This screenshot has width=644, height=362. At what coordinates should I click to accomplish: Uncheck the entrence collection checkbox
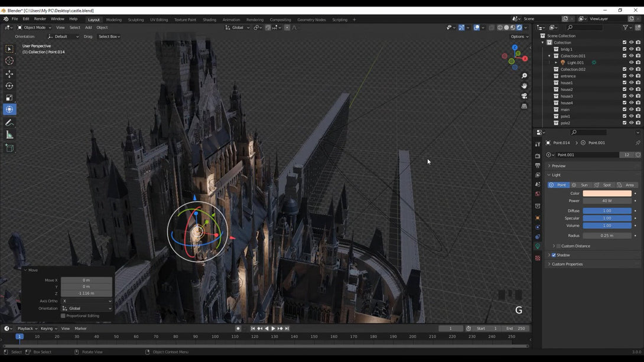(x=625, y=76)
